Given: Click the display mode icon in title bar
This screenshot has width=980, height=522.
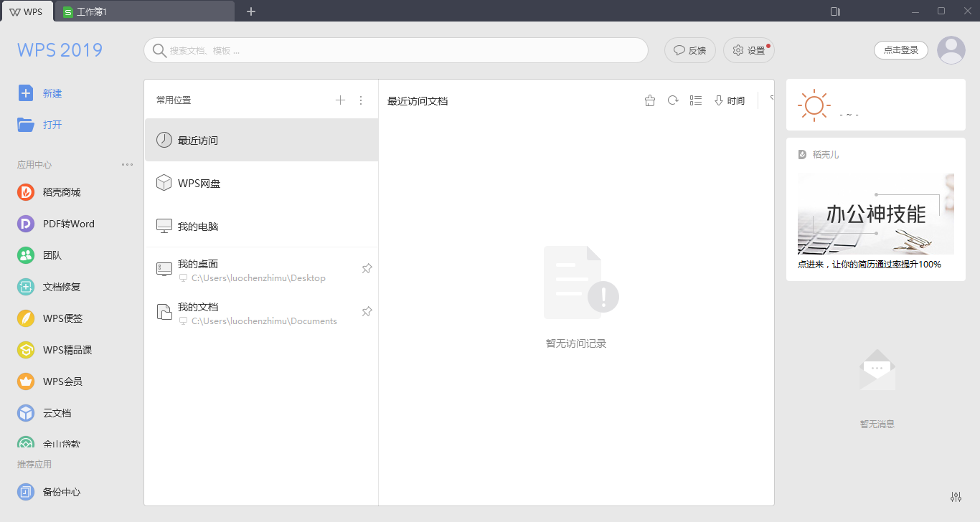Looking at the screenshot, I should tap(835, 11).
